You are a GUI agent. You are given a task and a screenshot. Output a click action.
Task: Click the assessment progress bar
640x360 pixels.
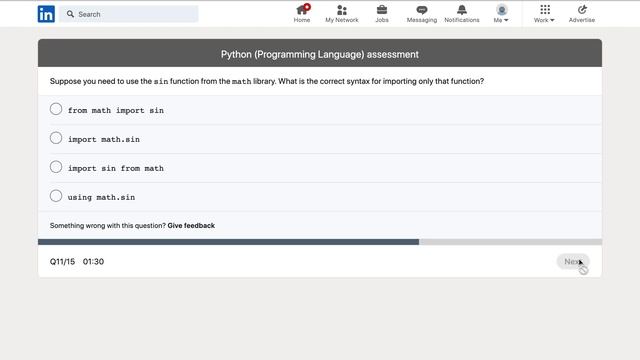tap(320, 242)
